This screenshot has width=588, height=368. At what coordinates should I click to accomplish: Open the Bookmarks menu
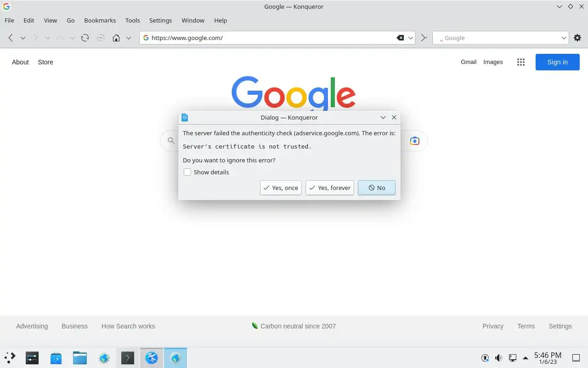point(100,20)
